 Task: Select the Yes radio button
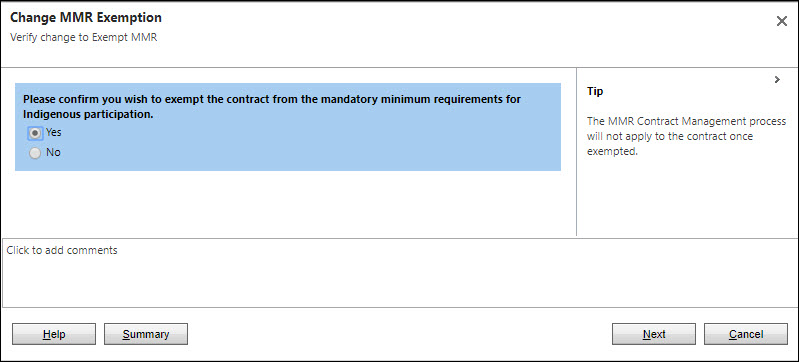click(35, 133)
